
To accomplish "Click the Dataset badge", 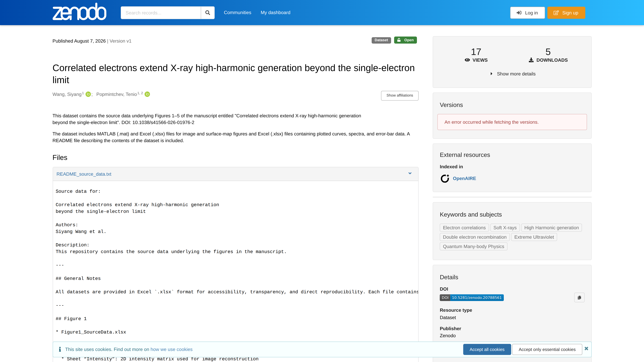I will tap(381, 40).
